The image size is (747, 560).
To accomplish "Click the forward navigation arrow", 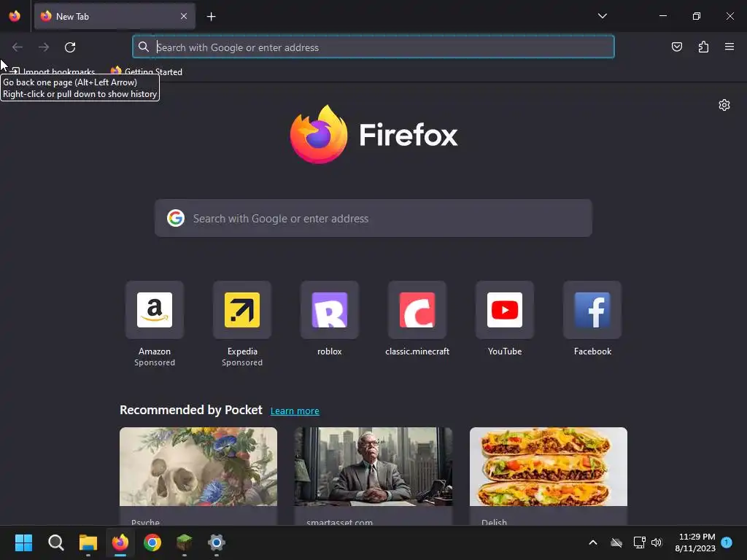I will [x=44, y=47].
